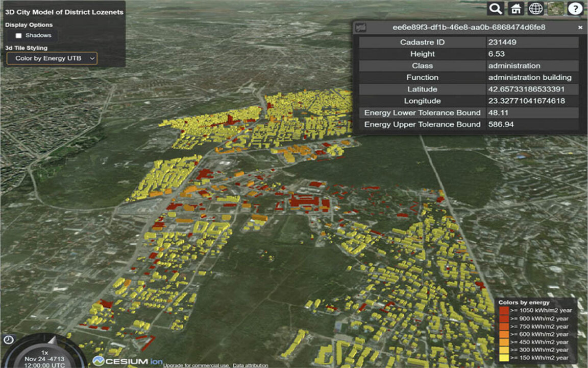Screen dimensions: 588x368
Task: Close the building info box
Action: click(x=580, y=27)
